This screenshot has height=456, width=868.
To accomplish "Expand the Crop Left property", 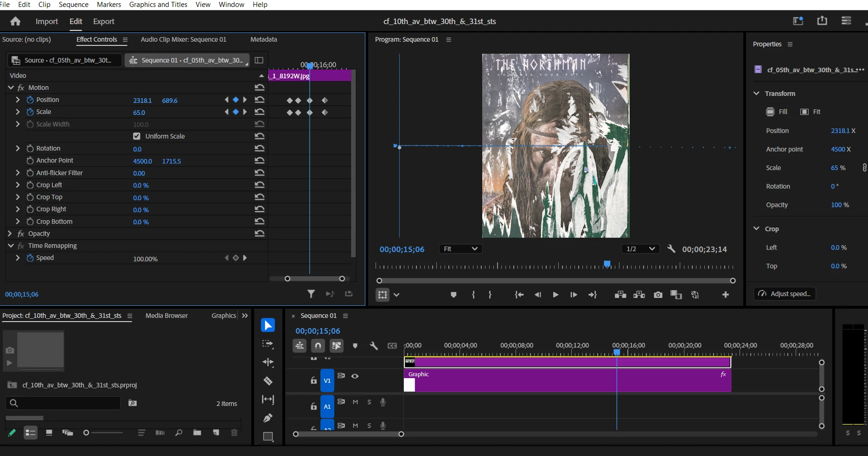I will [x=18, y=185].
